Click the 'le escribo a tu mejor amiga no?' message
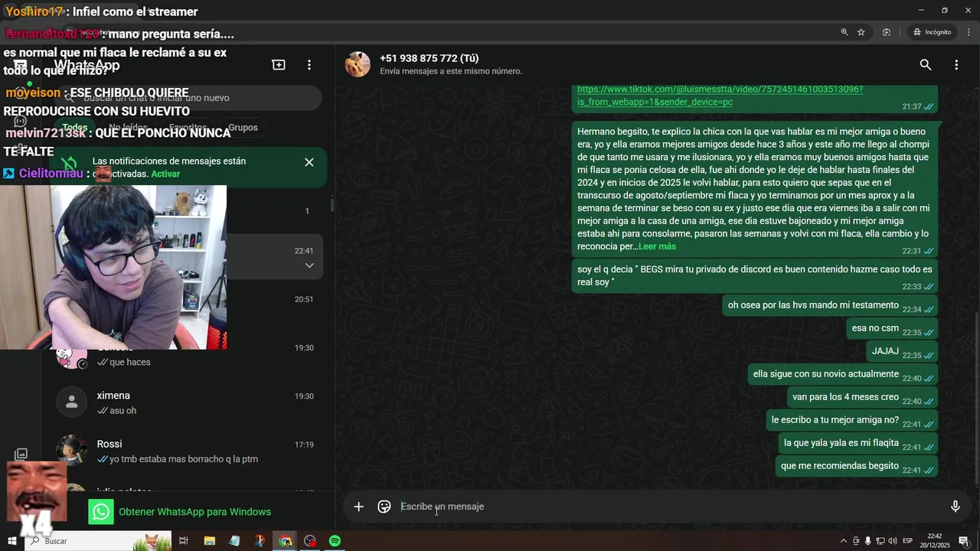The width and height of the screenshot is (980, 551). (x=852, y=420)
